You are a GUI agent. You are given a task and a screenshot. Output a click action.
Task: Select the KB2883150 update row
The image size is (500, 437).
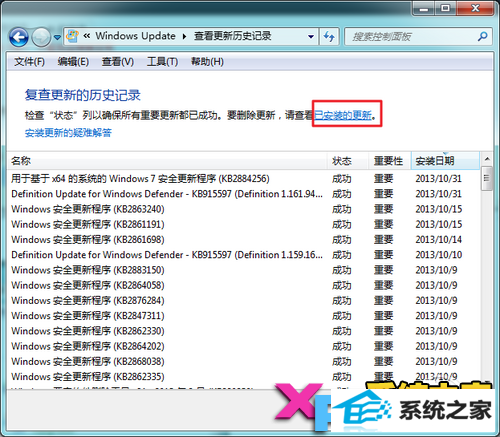[243, 270]
